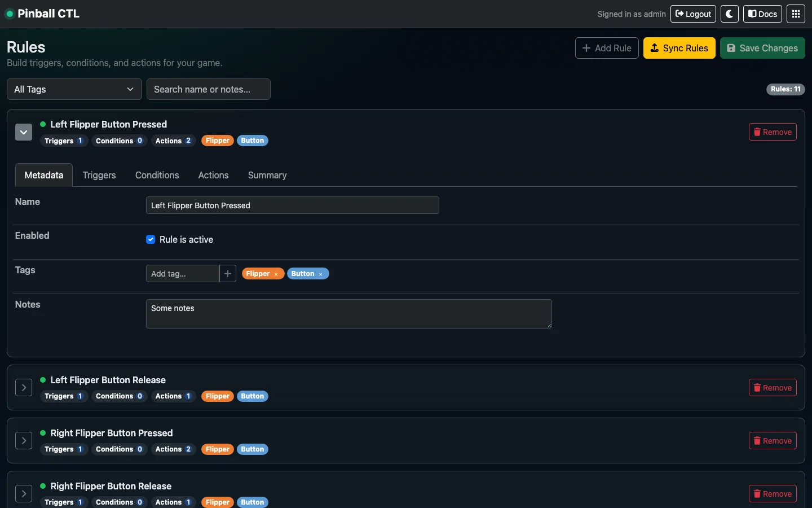Expand the Left Flipper Button Release rule

(23, 388)
